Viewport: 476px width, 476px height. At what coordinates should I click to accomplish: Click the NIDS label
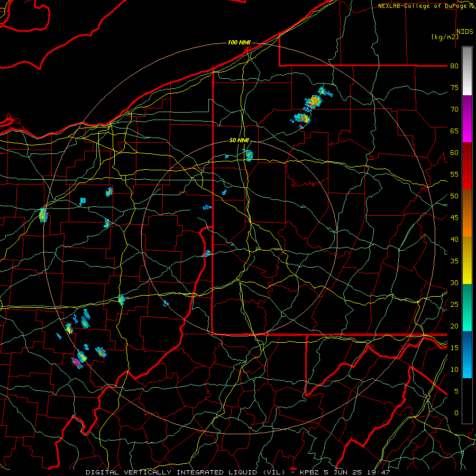coord(465,32)
